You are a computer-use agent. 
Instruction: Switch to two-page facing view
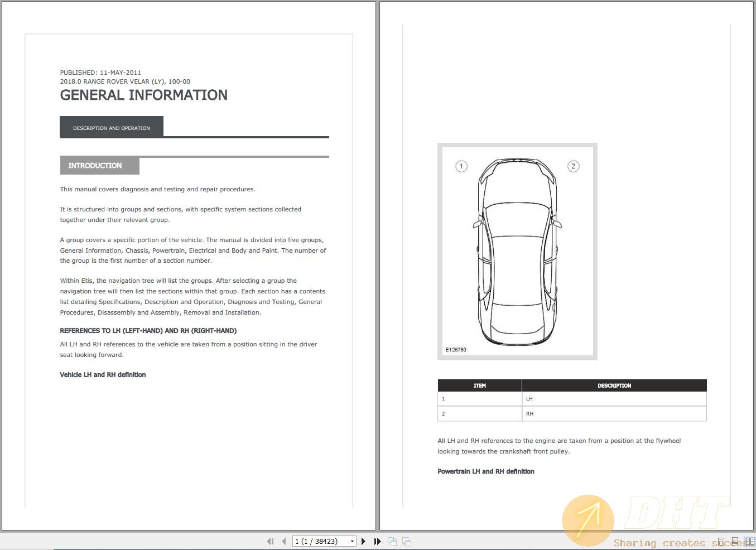click(x=749, y=542)
